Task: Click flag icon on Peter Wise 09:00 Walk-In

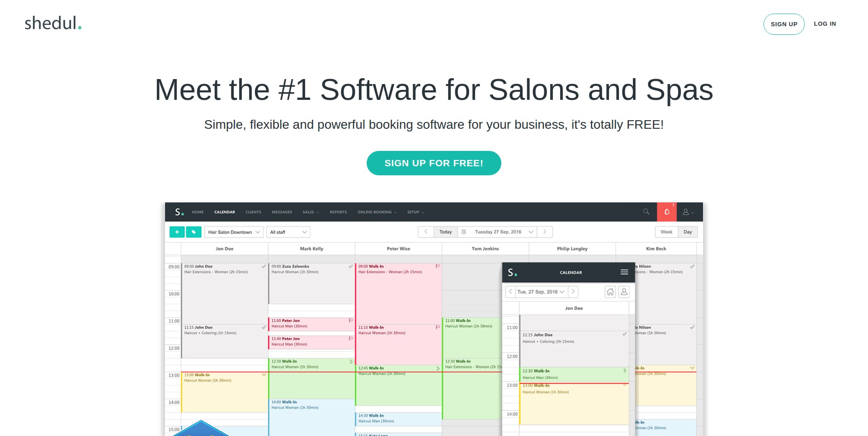Action: (437, 266)
